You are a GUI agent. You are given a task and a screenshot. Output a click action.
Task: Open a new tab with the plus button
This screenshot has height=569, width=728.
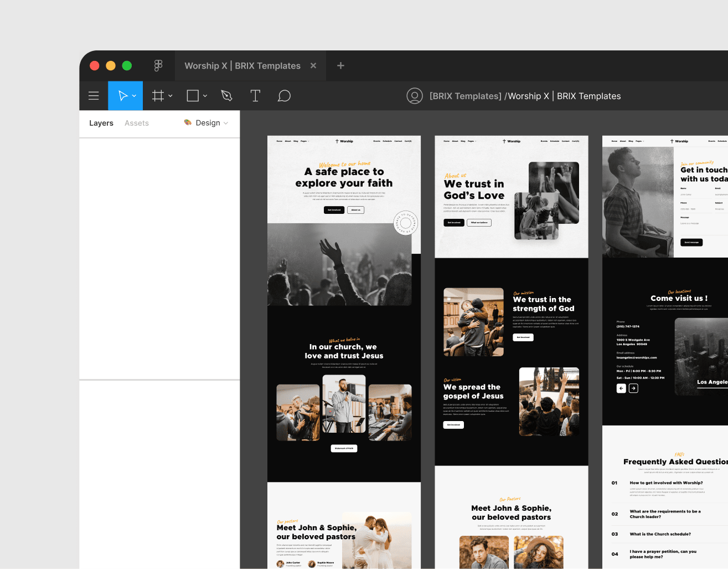pyautogui.click(x=340, y=65)
